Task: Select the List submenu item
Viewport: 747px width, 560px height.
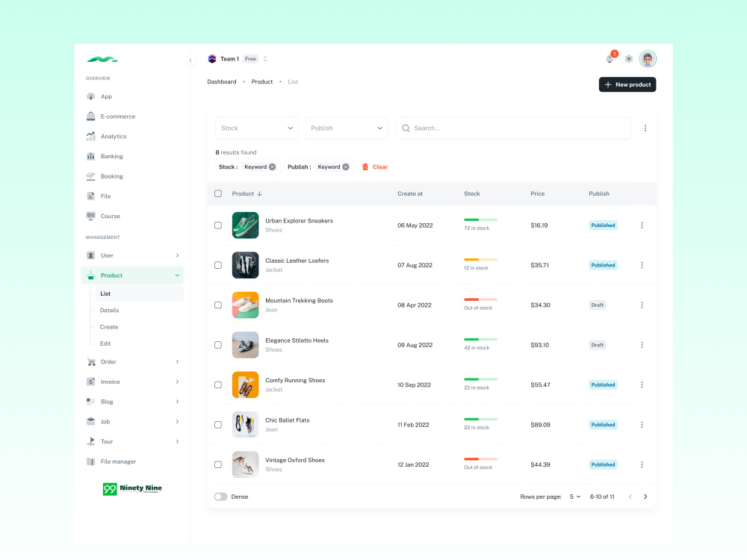Action: (139, 293)
